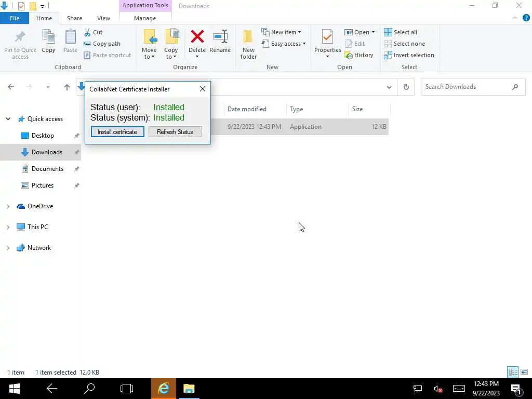
Task: Click Select all
Action: [x=401, y=32]
